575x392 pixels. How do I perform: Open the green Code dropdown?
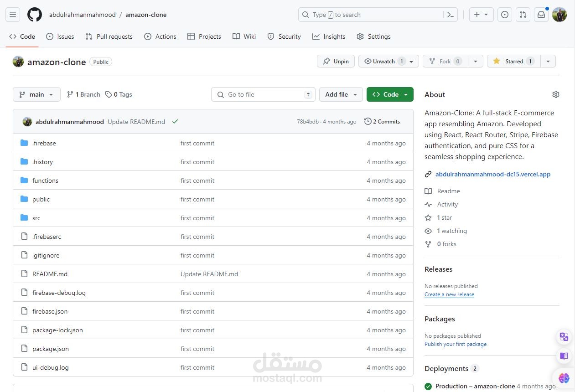coord(390,94)
